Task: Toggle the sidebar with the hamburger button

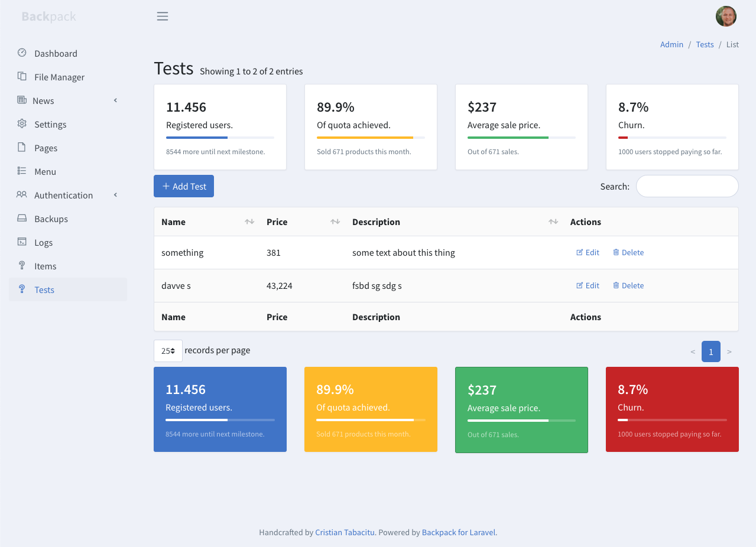Action: [x=162, y=16]
